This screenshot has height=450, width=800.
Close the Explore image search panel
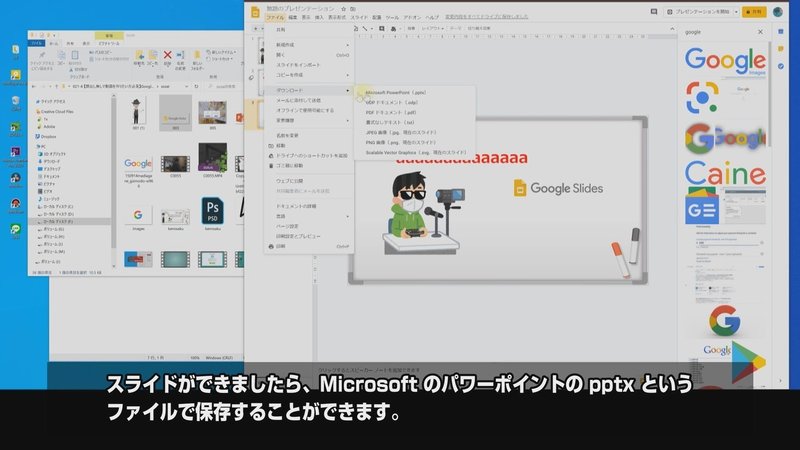[760, 32]
